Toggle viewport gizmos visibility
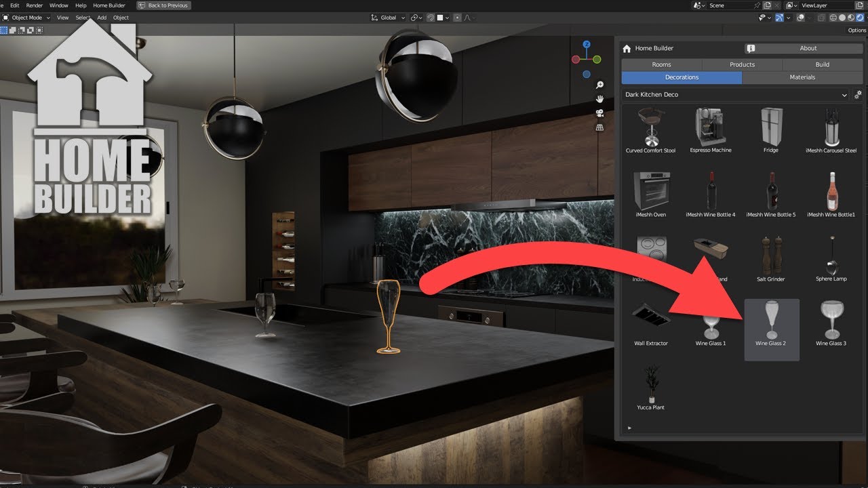The image size is (868, 488). pyautogui.click(x=779, y=18)
